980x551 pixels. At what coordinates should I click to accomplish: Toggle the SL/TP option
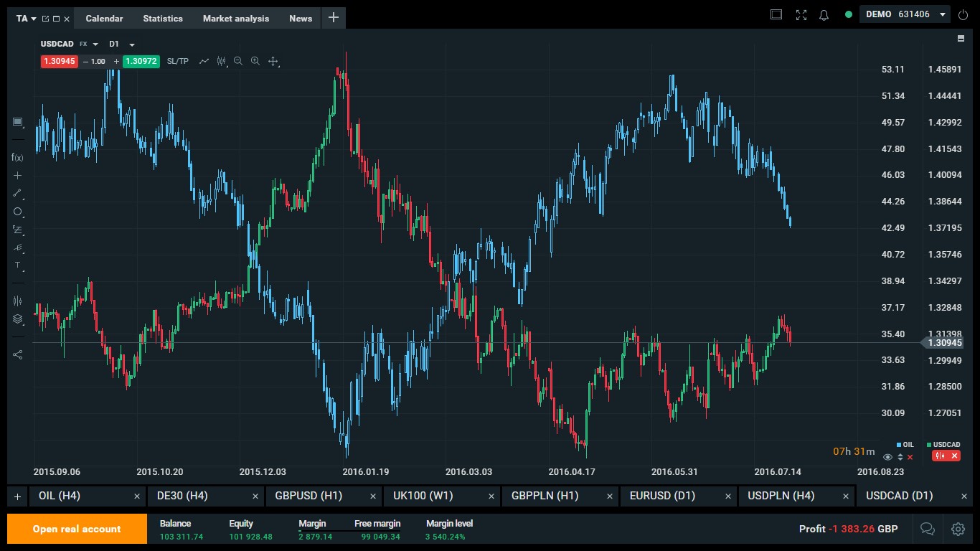[x=177, y=62]
